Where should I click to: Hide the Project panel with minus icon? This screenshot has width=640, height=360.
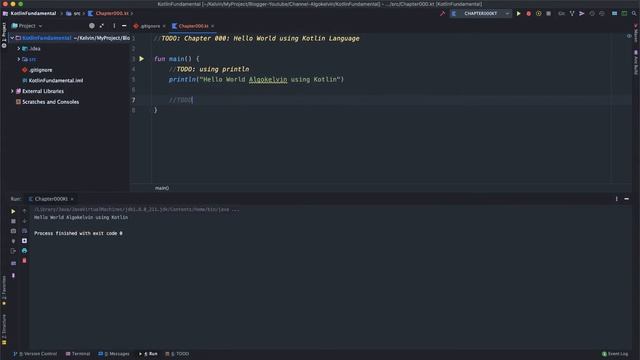[124, 26]
